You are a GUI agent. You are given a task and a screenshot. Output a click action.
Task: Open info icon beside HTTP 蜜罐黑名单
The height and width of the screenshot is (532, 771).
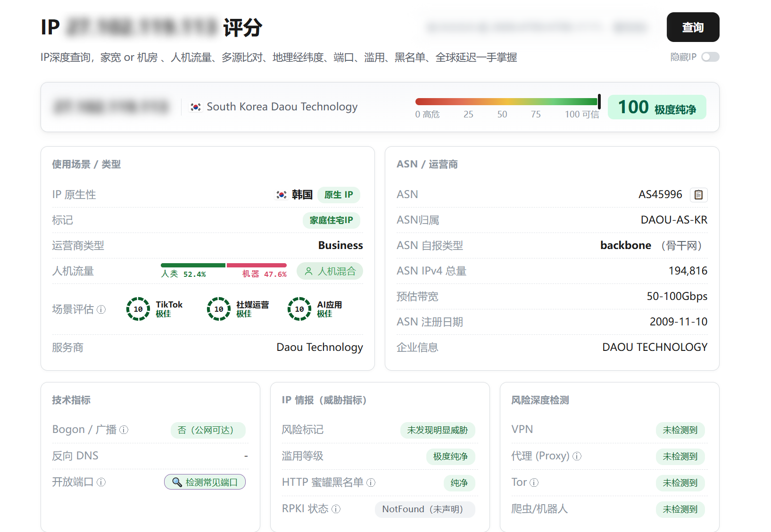pyautogui.click(x=371, y=482)
